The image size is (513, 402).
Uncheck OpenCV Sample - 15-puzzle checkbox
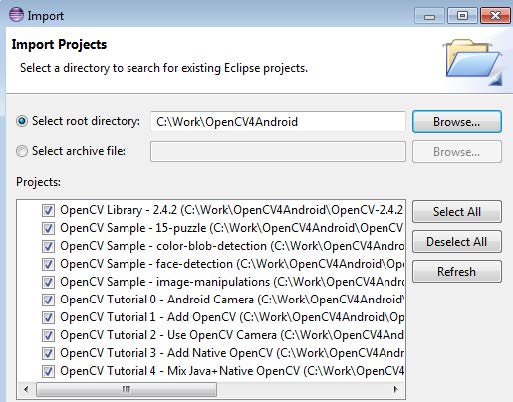click(x=48, y=229)
